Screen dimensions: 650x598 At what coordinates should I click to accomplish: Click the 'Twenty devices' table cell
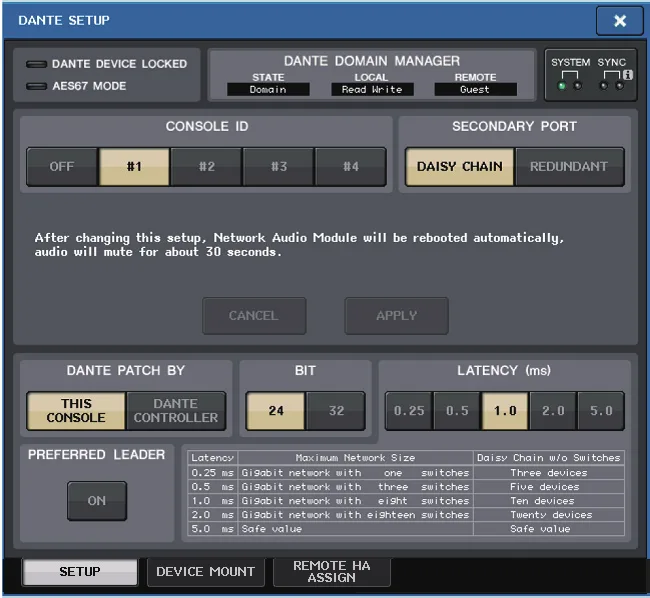click(x=549, y=515)
